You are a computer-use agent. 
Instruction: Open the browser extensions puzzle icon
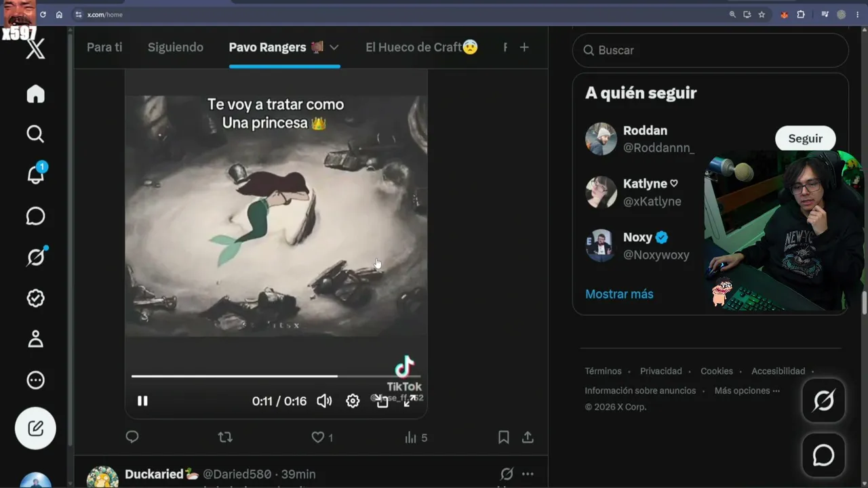(x=801, y=14)
